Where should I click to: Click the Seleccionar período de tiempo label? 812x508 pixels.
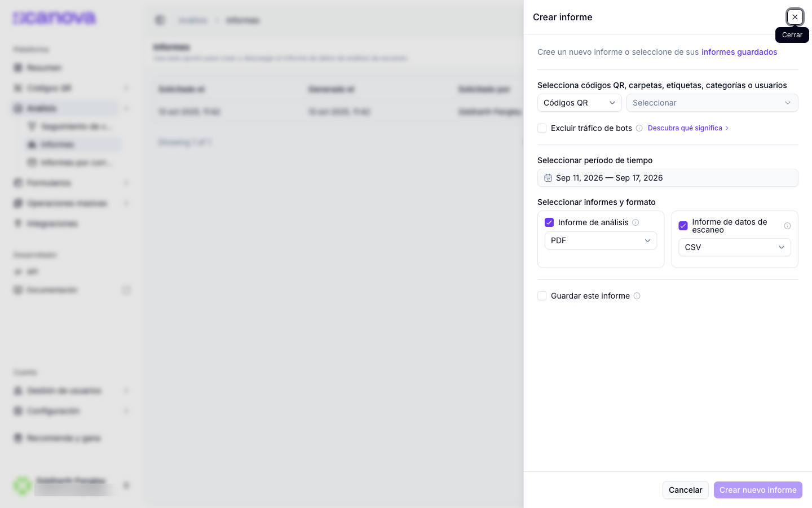coord(595,160)
